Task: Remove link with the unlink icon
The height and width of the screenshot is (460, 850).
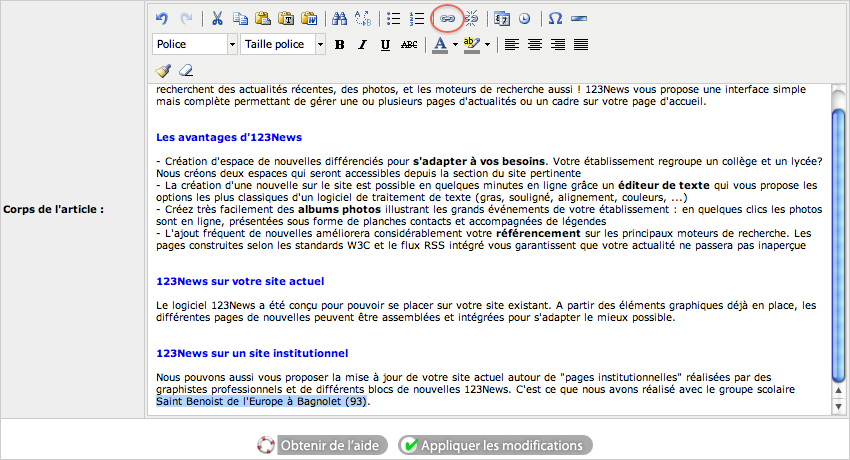Action: [472, 18]
